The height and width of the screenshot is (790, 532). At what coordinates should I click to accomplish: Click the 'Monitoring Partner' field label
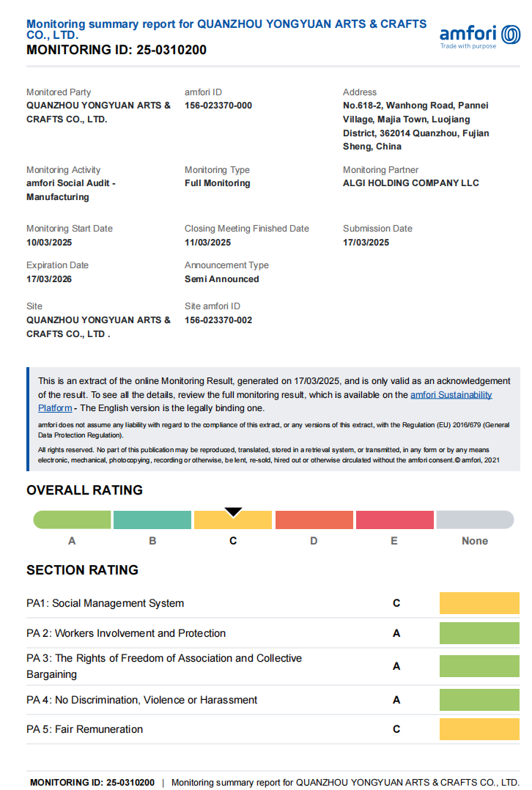point(380,170)
